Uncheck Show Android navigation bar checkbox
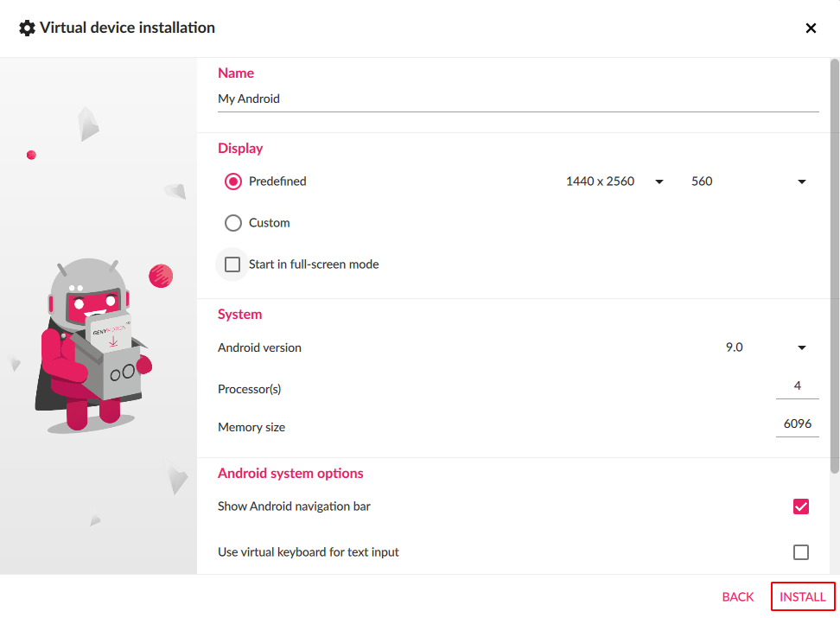Screen dimensions: 840x618 (801, 507)
